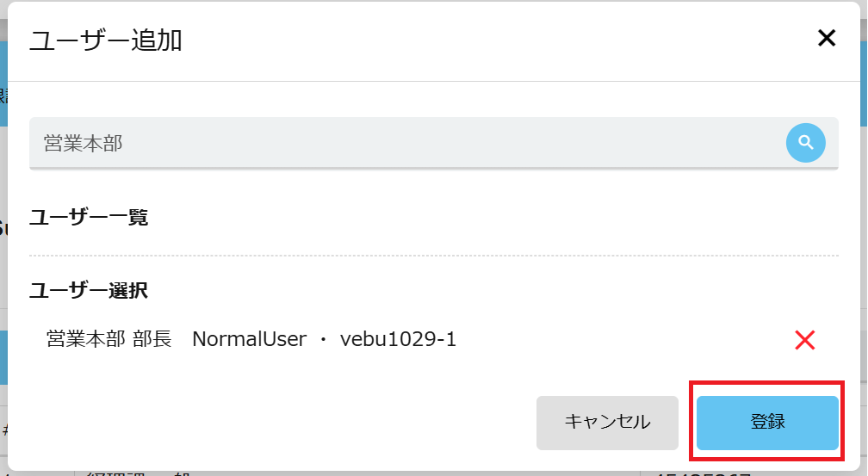
Task: Click the dotted divider under ユーザー一覧
Action: [433, 256]
